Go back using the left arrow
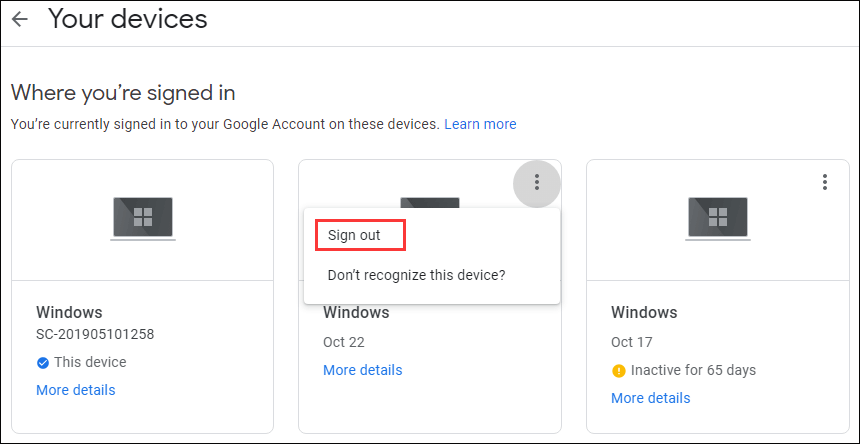 (20, 19)
